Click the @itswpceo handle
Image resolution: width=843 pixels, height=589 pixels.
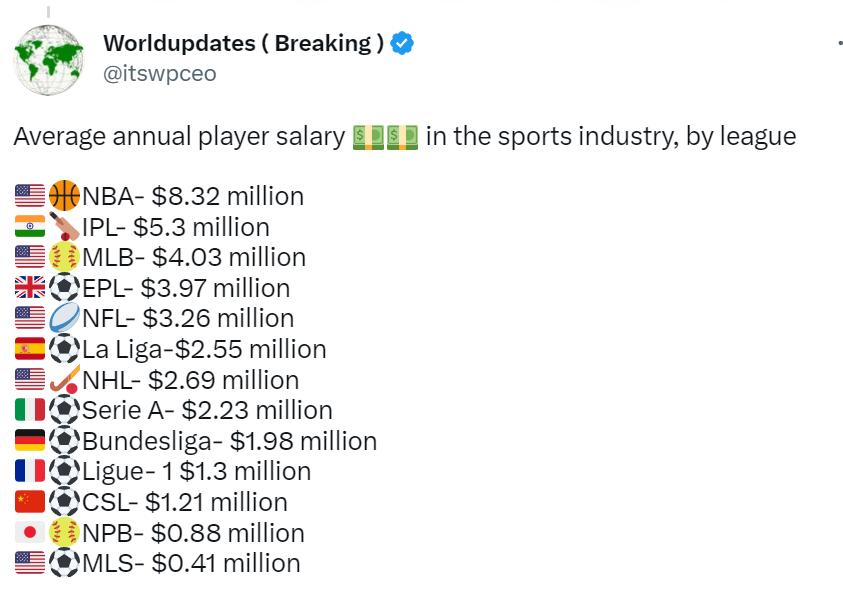click(x=159, y=73)
